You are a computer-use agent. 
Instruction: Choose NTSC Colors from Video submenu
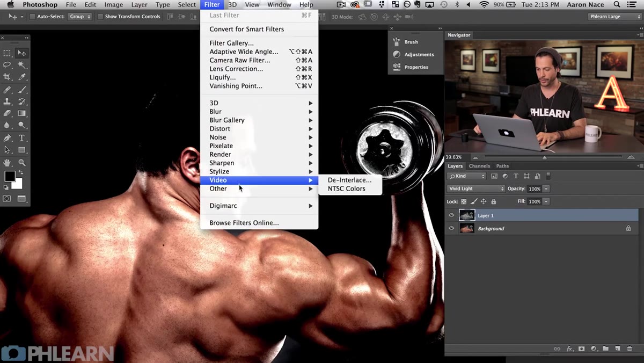coord(350,188)
